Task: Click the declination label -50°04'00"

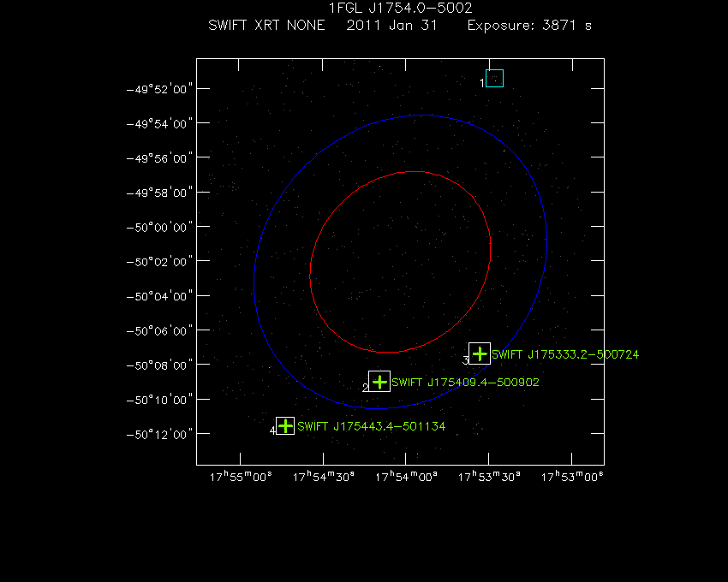Action: tap(159, 296)
